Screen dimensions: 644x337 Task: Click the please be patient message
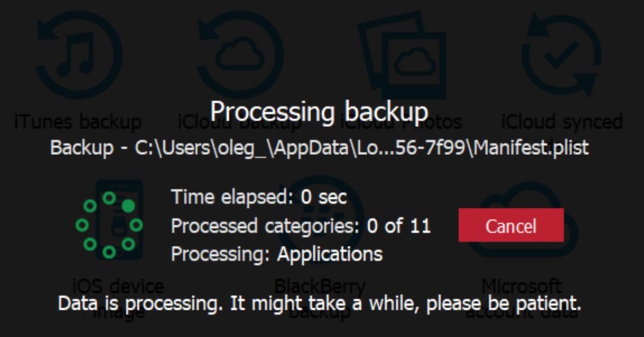pyautogui.click(x=319, y=304)
